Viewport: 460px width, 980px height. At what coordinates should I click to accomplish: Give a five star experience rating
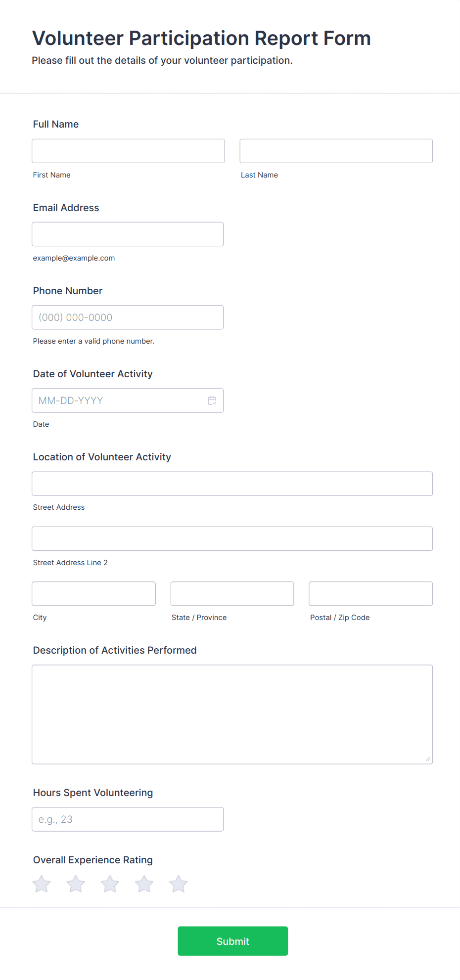[x=178, y=884]
